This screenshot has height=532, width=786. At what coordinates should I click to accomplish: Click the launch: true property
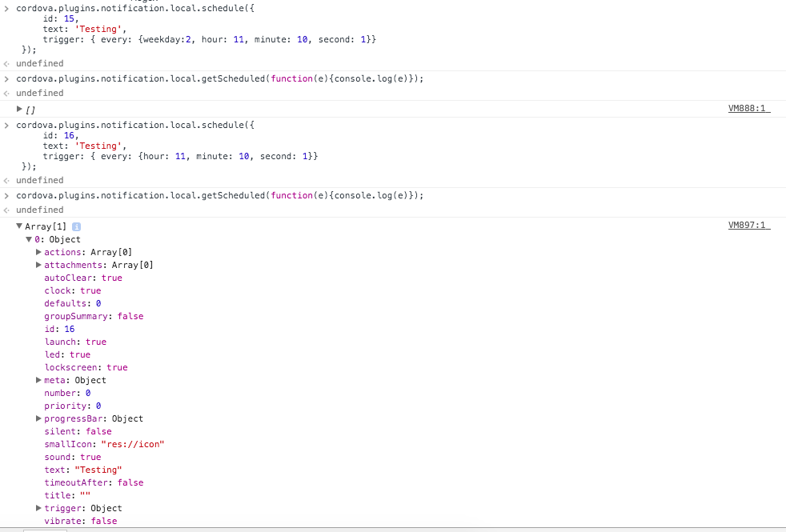pyautogui.click(x=75, y=342)
